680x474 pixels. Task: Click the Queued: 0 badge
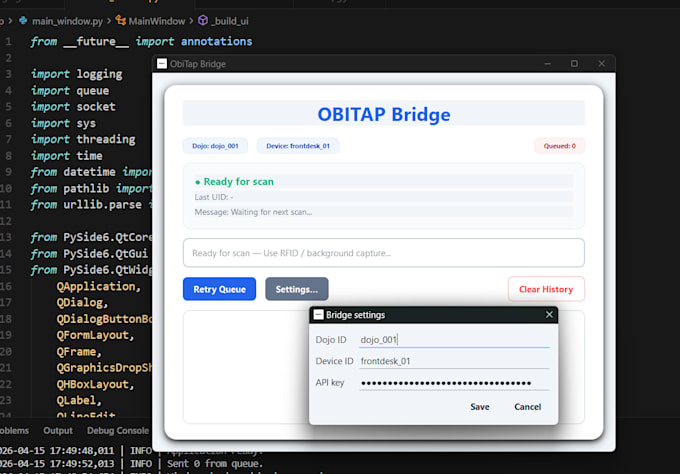coord(559,146)
